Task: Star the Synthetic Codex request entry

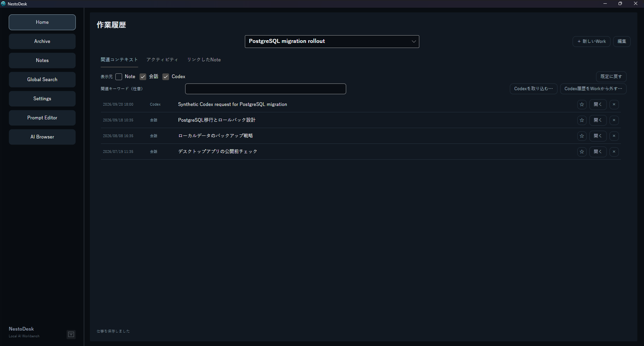Action: (x=582, y=105)
